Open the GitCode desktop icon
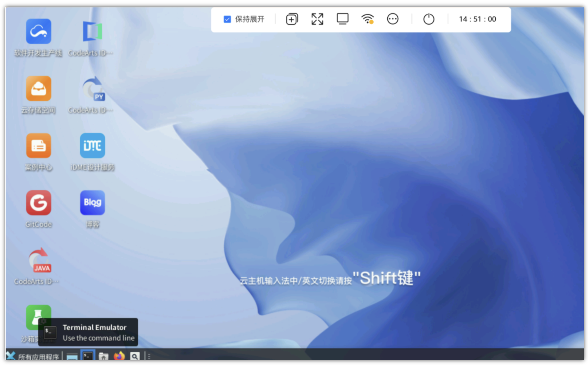The image size is (588, 365). click(39, 203)
